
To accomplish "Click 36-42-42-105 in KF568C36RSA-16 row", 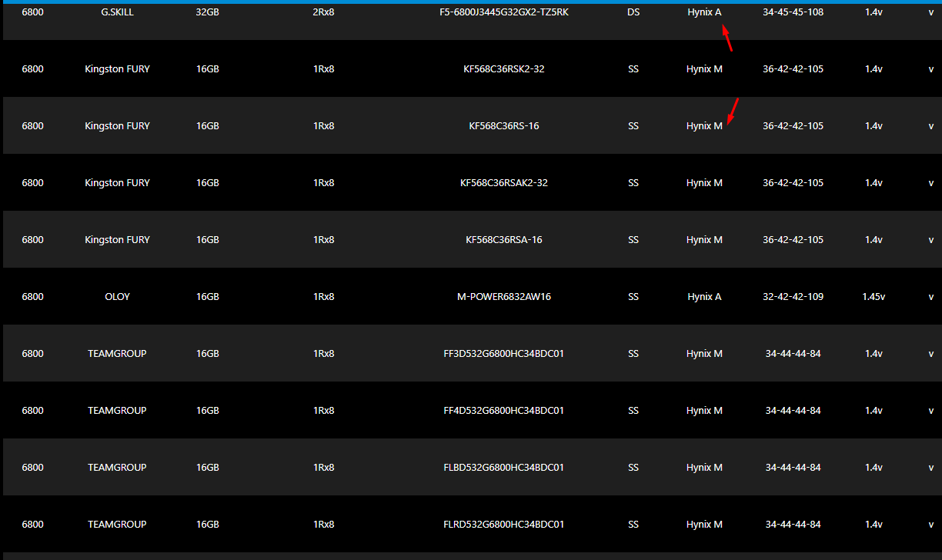I will point(793,240).
